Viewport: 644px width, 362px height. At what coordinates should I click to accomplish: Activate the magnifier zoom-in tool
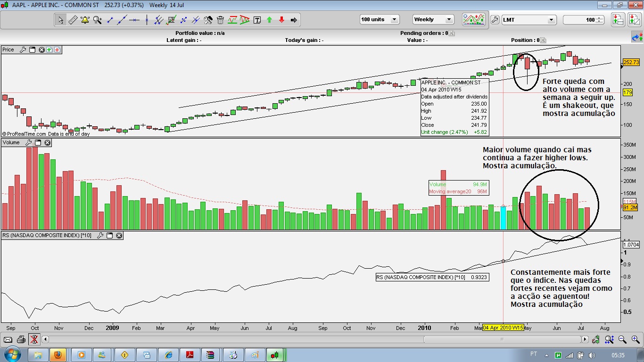tap(97, 20)
